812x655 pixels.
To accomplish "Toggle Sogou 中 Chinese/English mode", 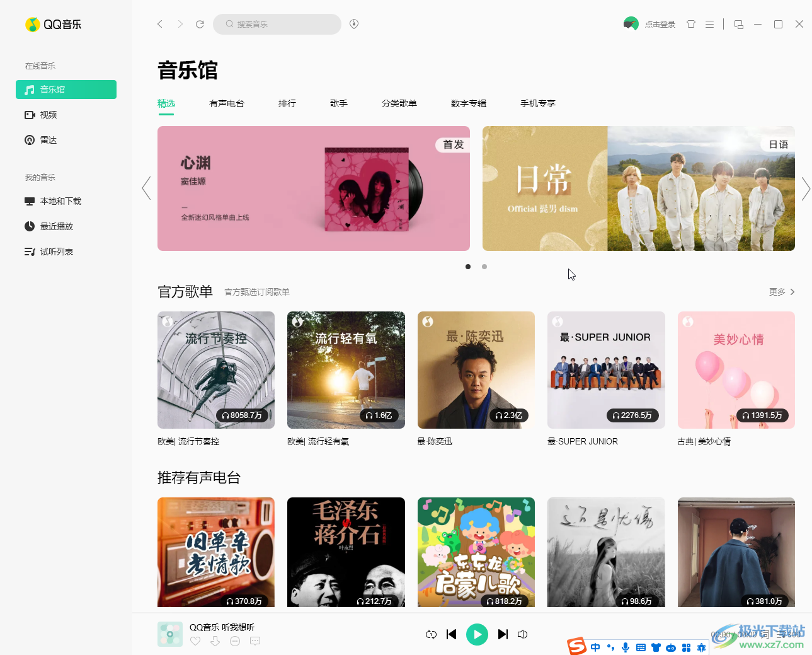I will (x=595, y=647).
